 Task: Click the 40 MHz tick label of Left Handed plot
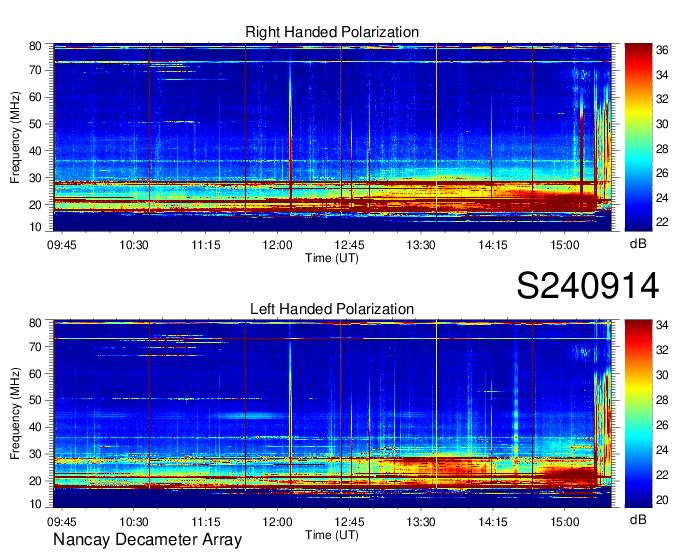(x=35, y=427)
